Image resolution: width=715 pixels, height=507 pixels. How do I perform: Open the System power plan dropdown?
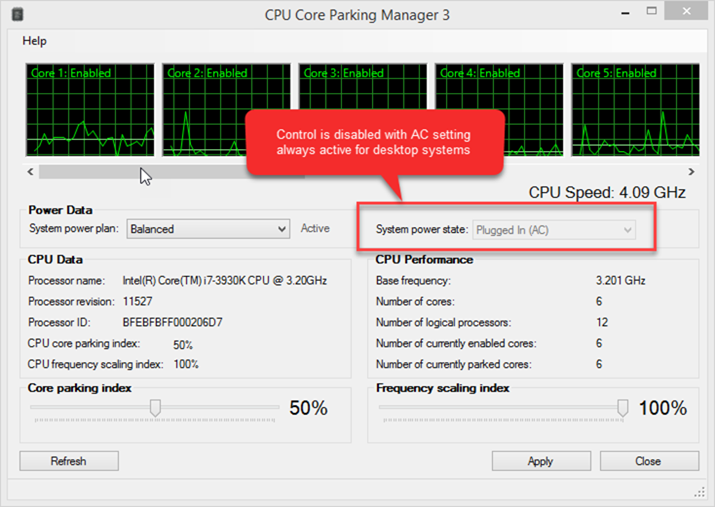click(208, 229)
